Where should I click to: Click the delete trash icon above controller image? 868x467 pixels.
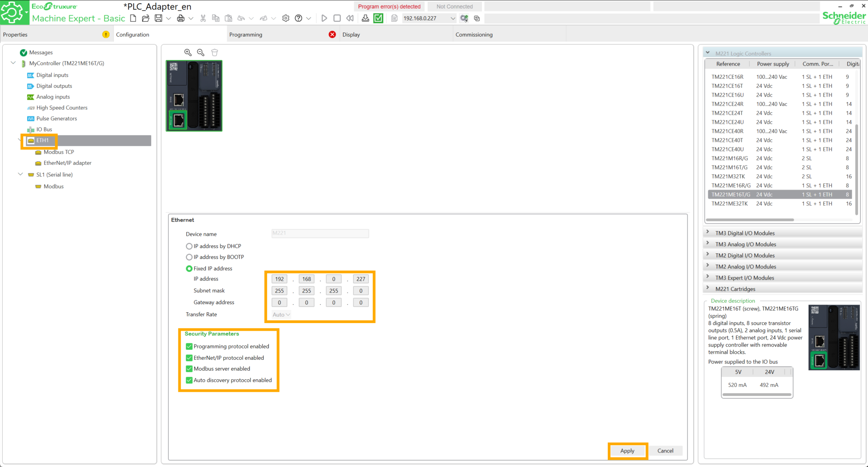pos(215,52)
